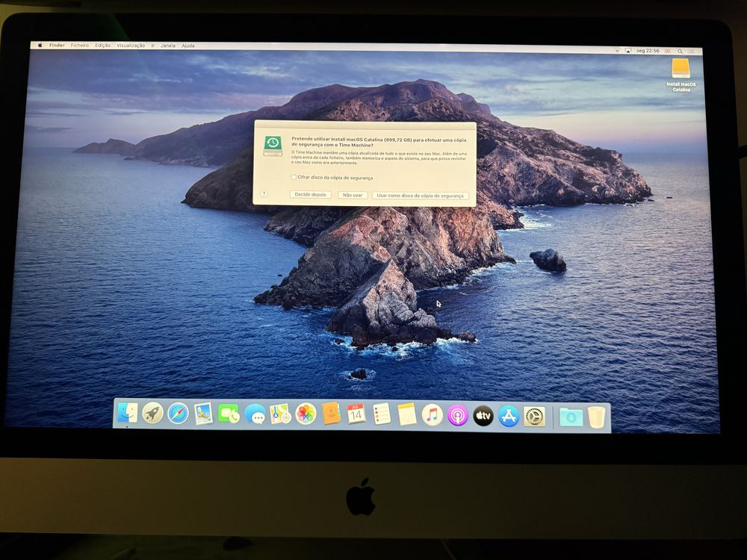Open the Mail stamp icon in dock

(203, 414)
